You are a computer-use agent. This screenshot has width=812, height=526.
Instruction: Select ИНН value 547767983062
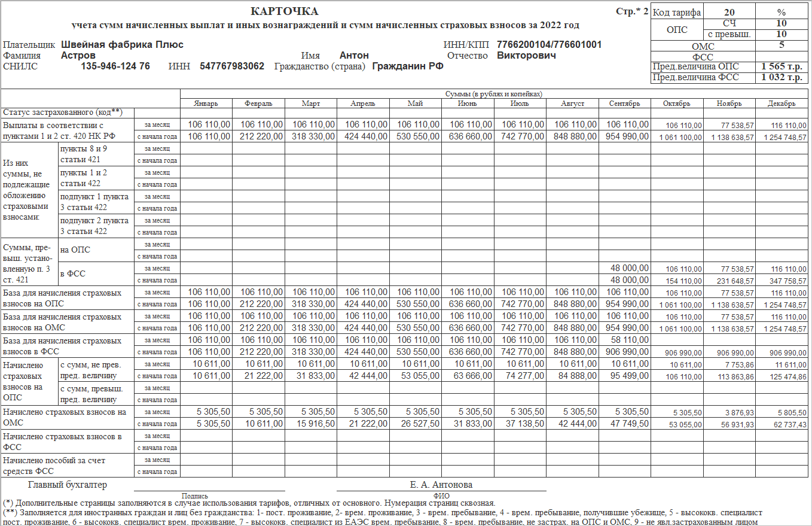232,66
